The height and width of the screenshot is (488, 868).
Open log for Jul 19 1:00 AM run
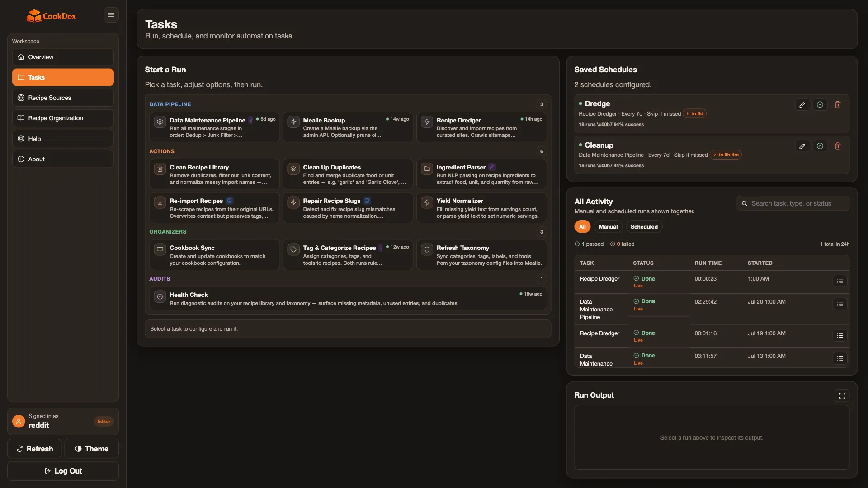(x=840, y=336)
